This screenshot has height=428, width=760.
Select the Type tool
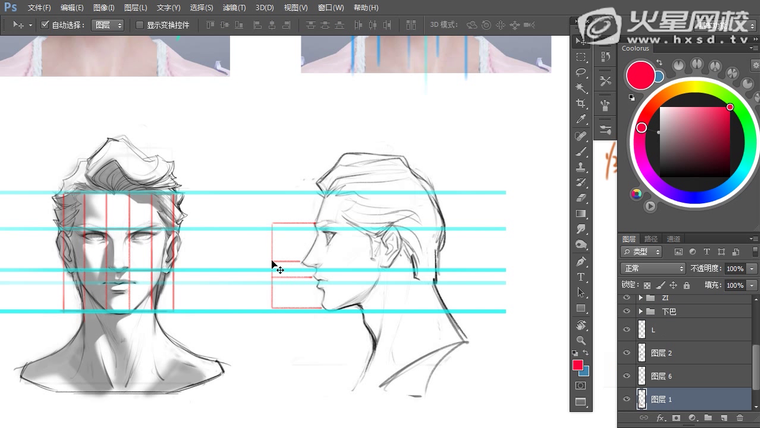click(581, 277)
